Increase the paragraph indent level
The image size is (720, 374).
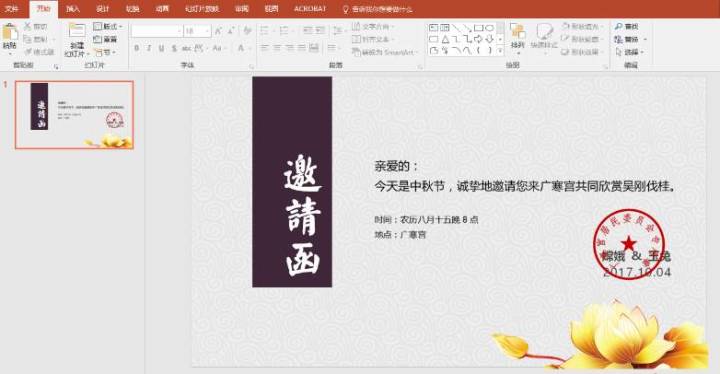(320, 31)
